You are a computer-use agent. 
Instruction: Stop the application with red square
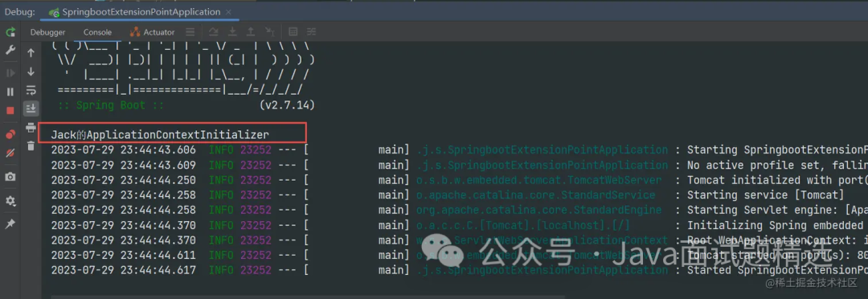pos(10,111)
